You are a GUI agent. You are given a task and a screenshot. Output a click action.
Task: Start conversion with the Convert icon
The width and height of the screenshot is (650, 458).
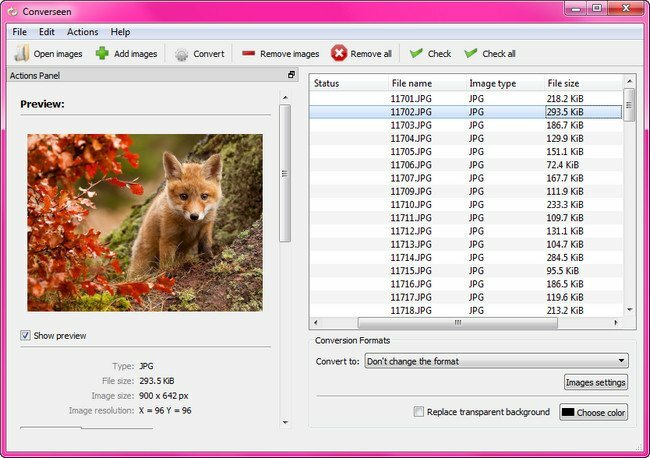click(181, 54)
